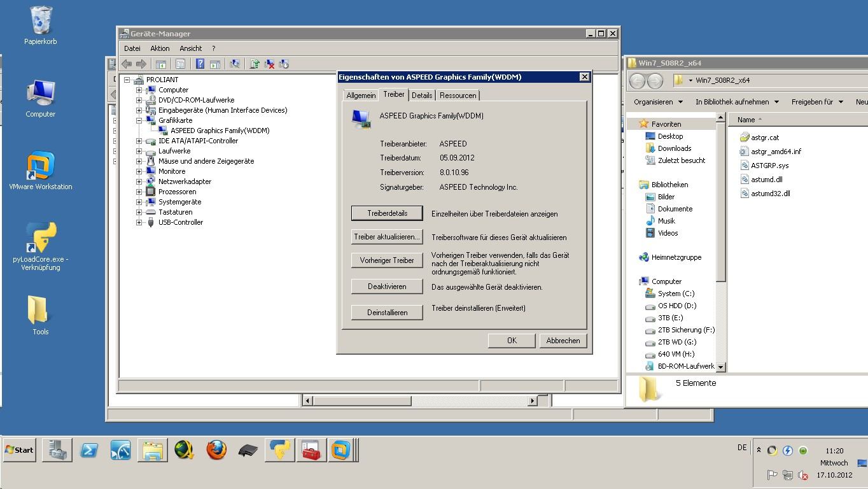Click the clock showing 11:20 in the tray

coord(834,451)
